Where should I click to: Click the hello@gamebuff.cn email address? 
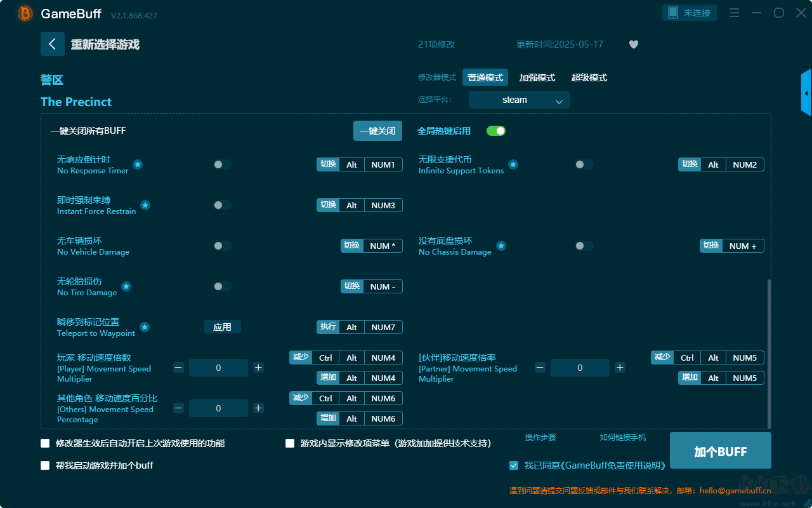[x=735, y=490]
